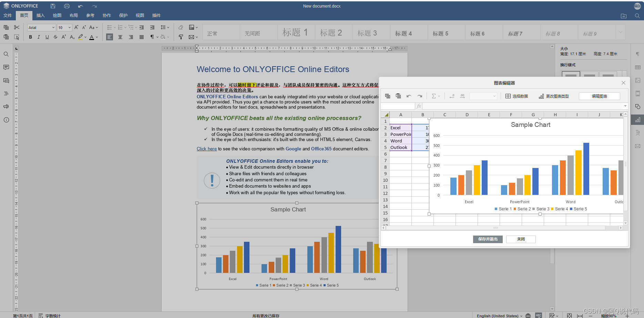The width and height of the screenshot is (644, 318).
Task: Expand the bullets list dropdown
Action: [x=115, y=27]
